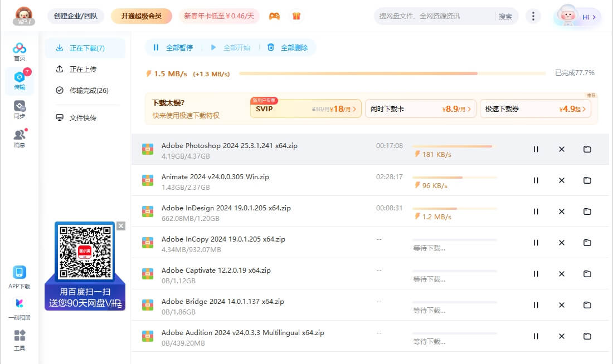Open folder for Adobe InDesign 2024 download
613x364 pixels.
click(587, 211)
